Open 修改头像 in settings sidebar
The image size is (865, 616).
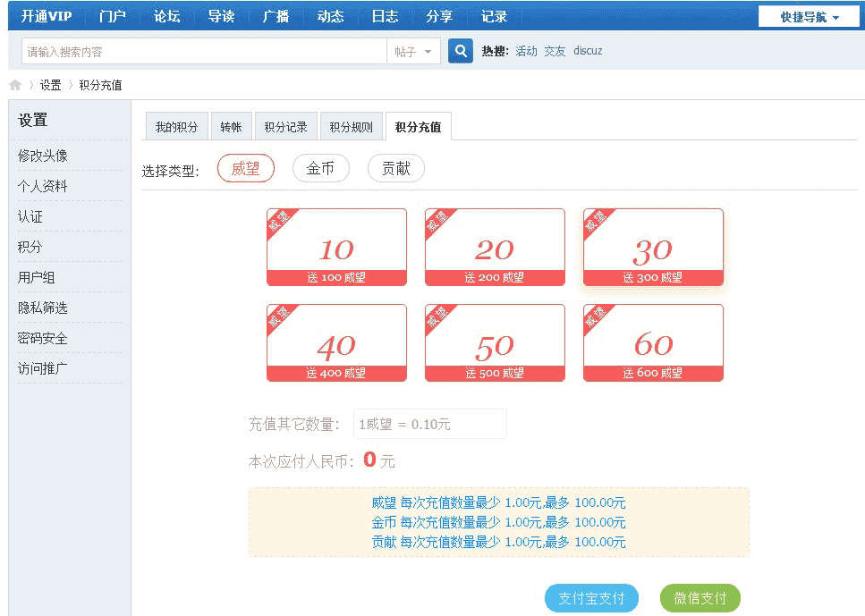coord(43,156)
